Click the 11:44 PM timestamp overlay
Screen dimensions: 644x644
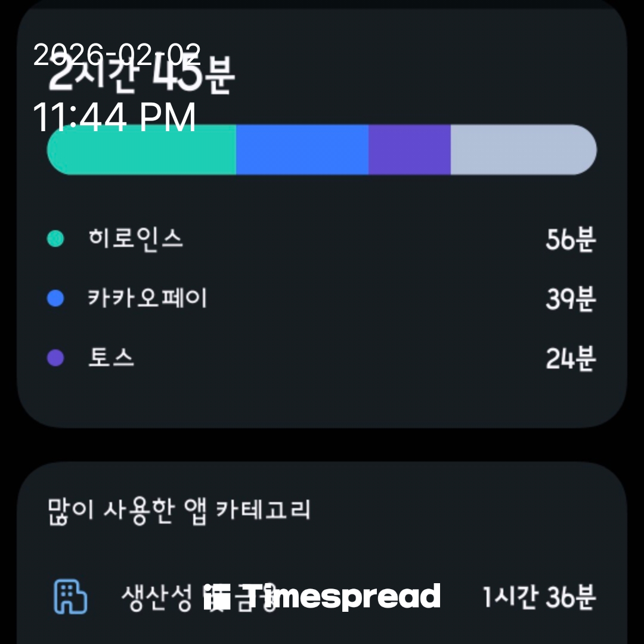pyautogui.click(x=114, y=117)
